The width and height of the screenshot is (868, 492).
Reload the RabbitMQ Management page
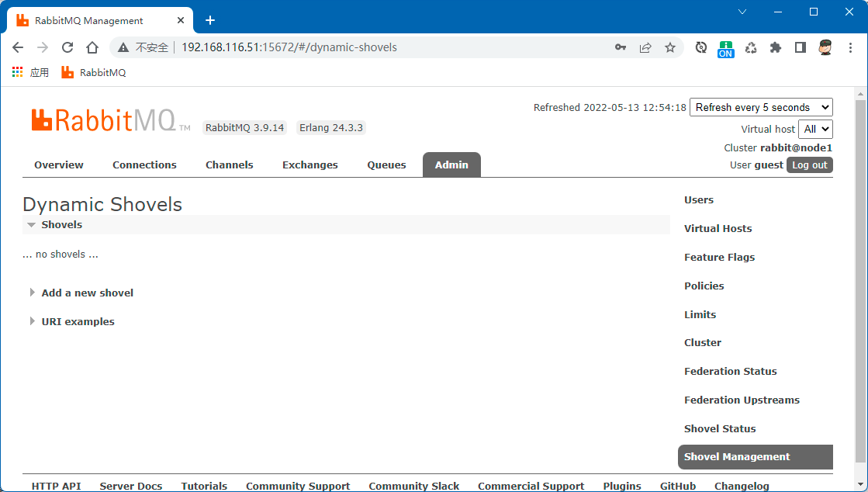tap(67, 47)
